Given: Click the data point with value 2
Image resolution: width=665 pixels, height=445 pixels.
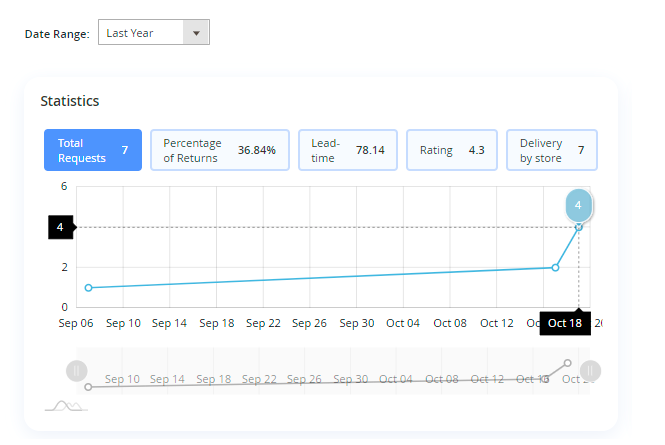Looking at the screenshot, I should click(555, 267).
